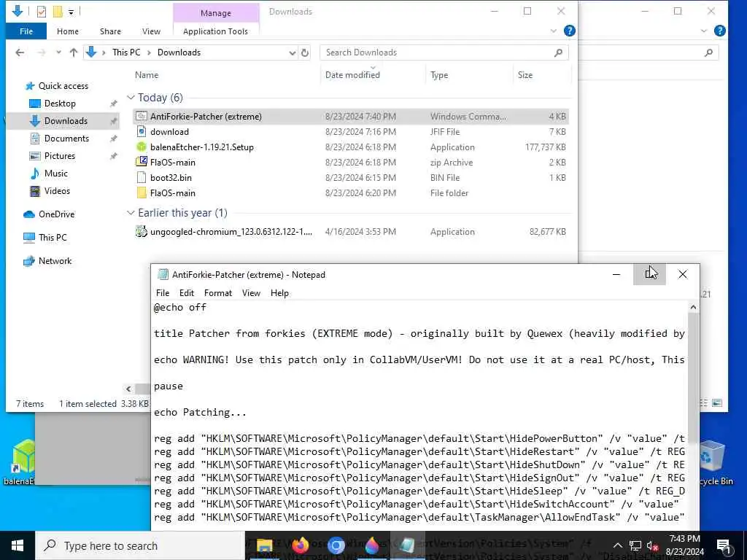This screenshot has width=747, height=560.
Task: Select the balenaEtcher-1.19.21.Setup icon
Action: click(141, 147)
